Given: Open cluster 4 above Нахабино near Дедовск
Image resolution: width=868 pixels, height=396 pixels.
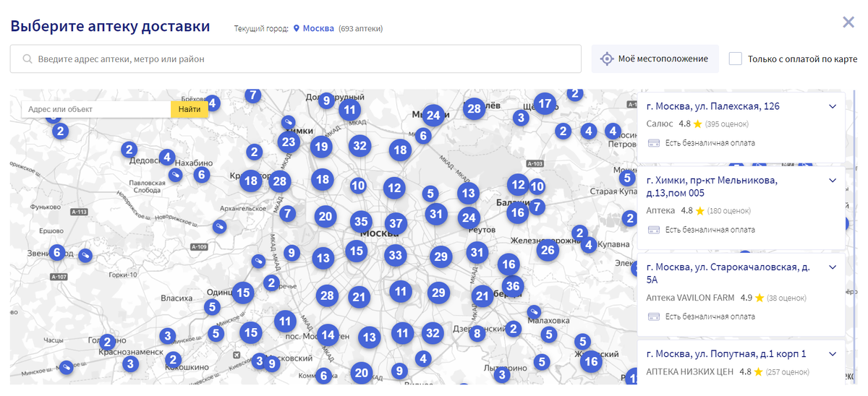Looking at the screenshot, I should tap(167, 157).
